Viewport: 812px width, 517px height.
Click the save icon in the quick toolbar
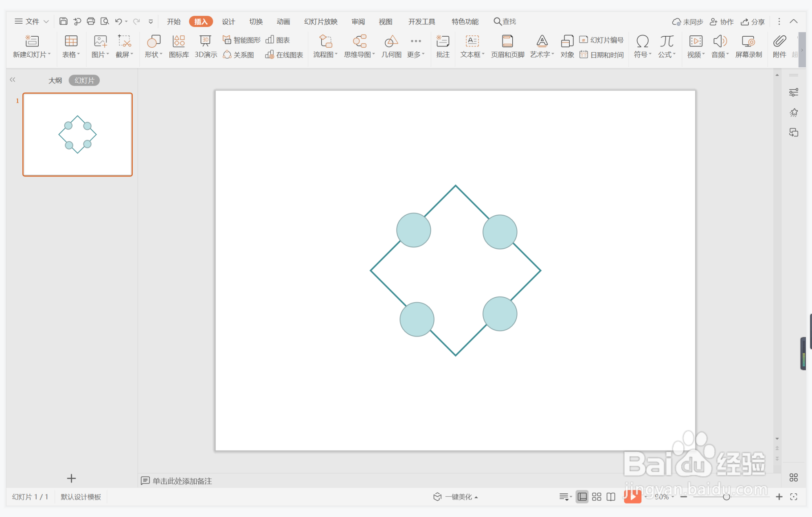pyautogui.click(x=64, y=21)
